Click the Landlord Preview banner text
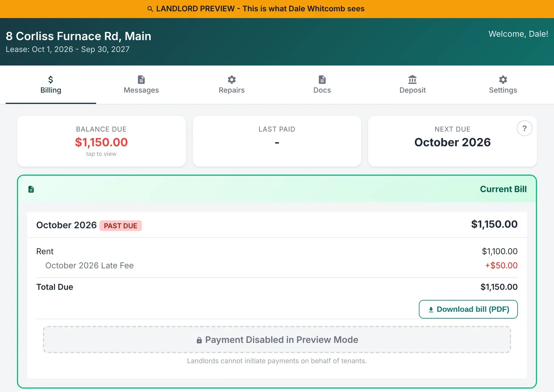The width and height of the screenshot is (554, 392). [260, 9]
